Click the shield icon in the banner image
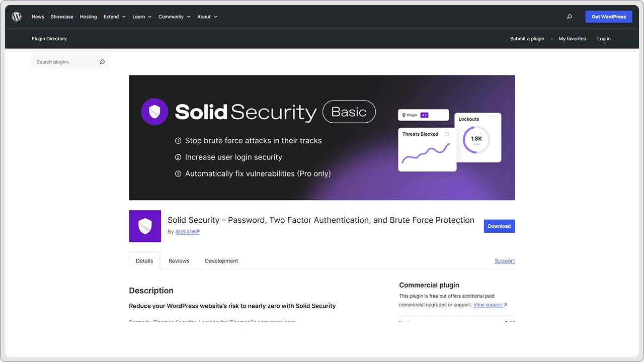The height and width of the screenshot is (362, 644). (154, 112)
